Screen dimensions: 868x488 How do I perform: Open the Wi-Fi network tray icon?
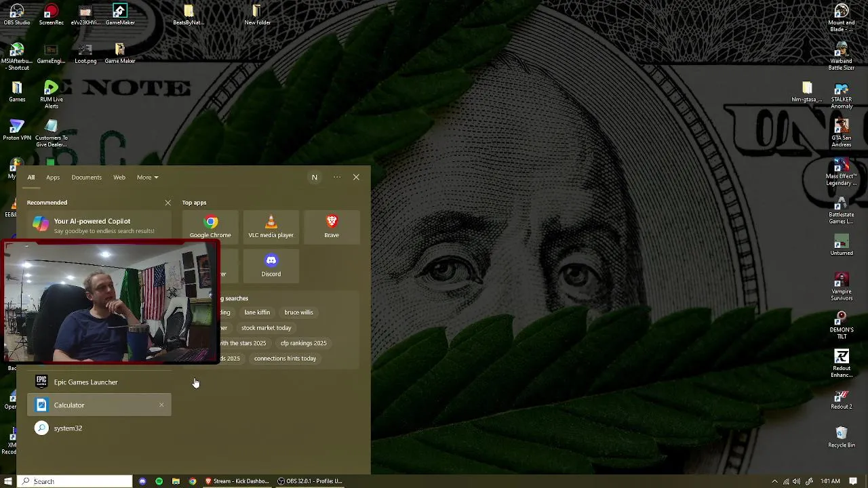[786, 481]
